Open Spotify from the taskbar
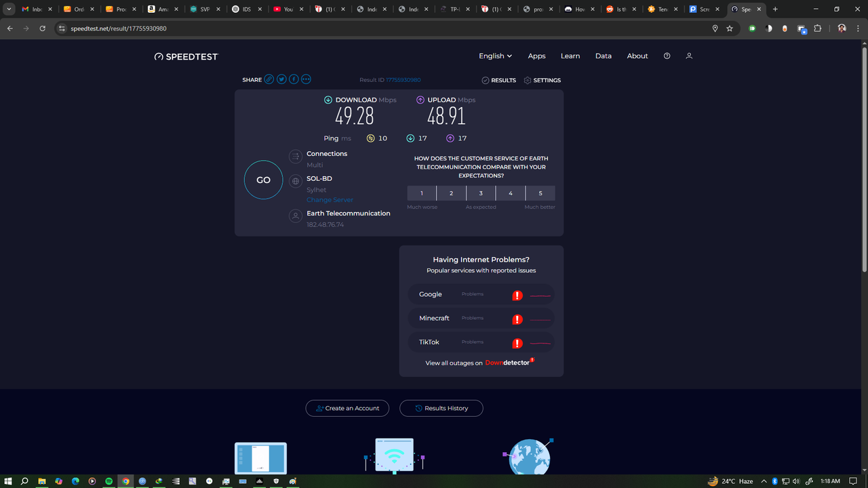This screenshot has width=868, height=488. tap(108, 481)
